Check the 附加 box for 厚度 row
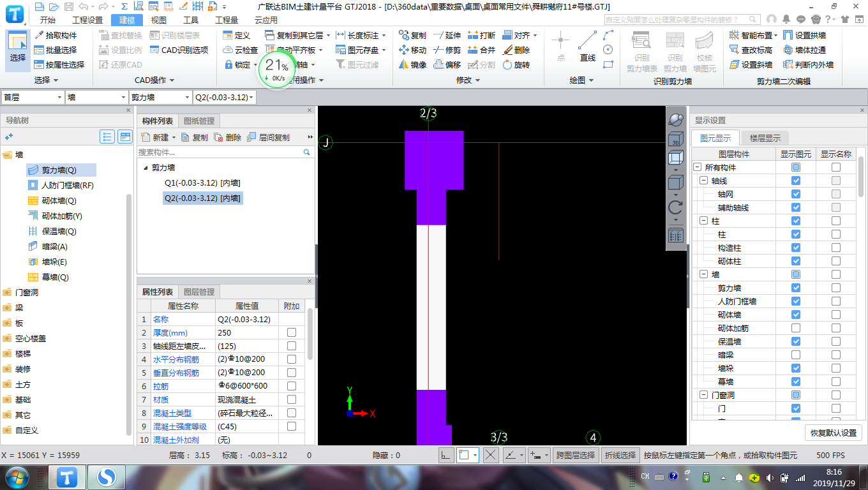Screen dimensions: 868x490 [292, 332]
